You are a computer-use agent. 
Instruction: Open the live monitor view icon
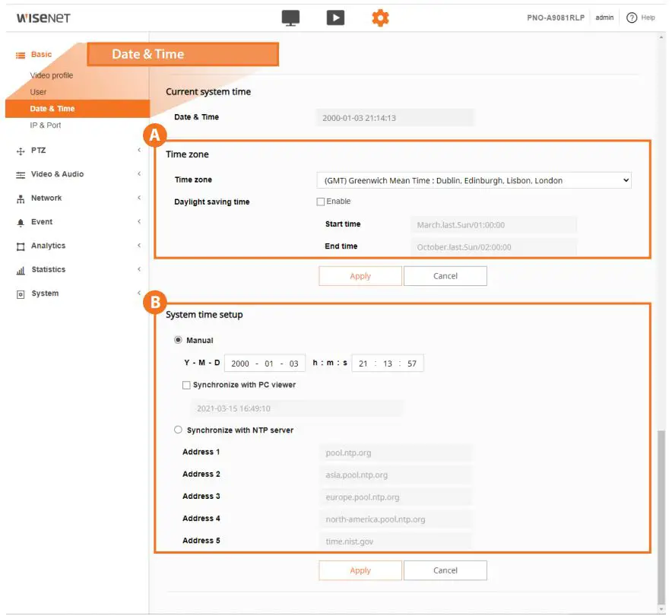tap(290, 18)
